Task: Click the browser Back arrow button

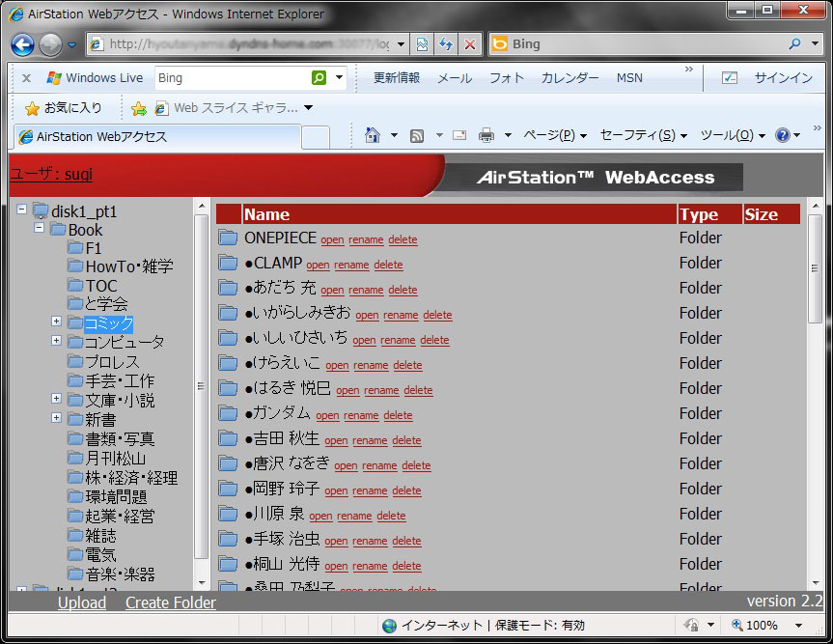Action: point(23,44)
